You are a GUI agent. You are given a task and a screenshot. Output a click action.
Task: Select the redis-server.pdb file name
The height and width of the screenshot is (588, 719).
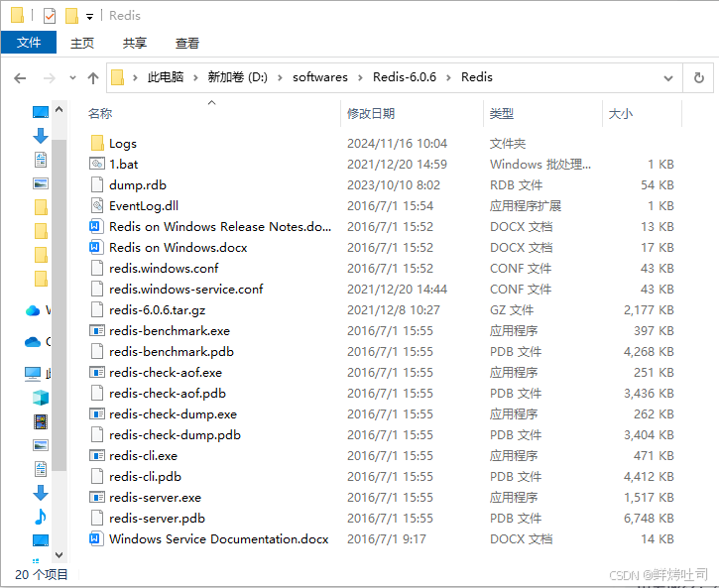157,519
